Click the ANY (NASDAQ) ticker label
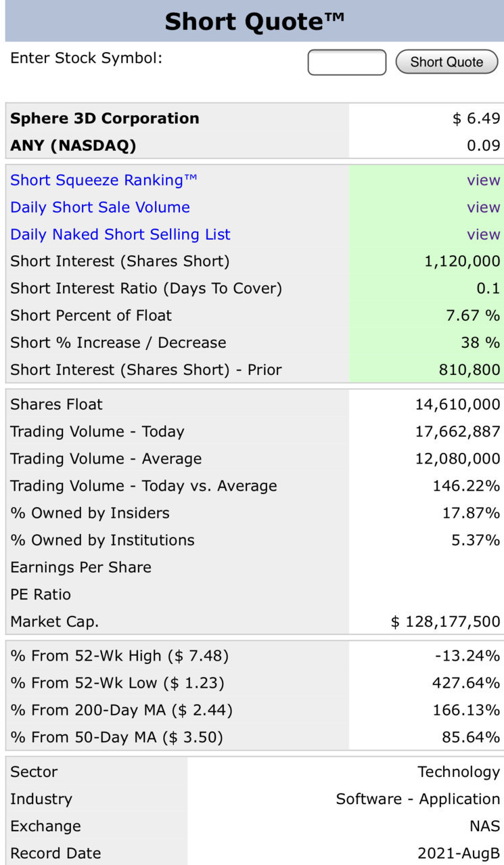 (73, 145)
